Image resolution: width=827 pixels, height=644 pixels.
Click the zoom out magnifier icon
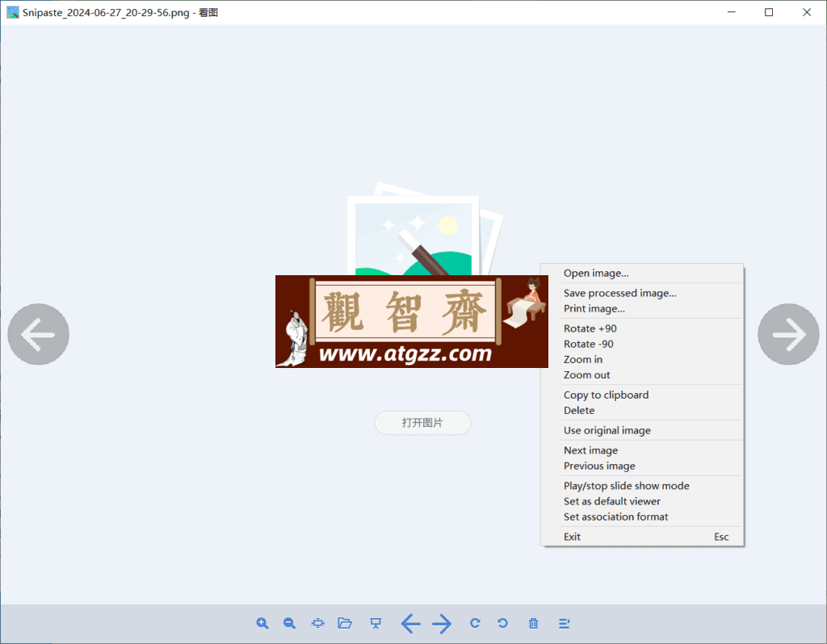(290, 624)
